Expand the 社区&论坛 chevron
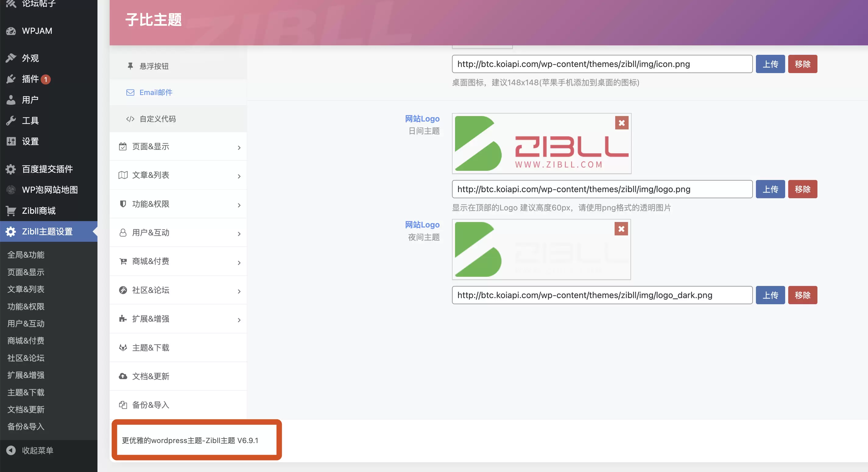Viewport: 868px width, 472px height. (239, 291)
